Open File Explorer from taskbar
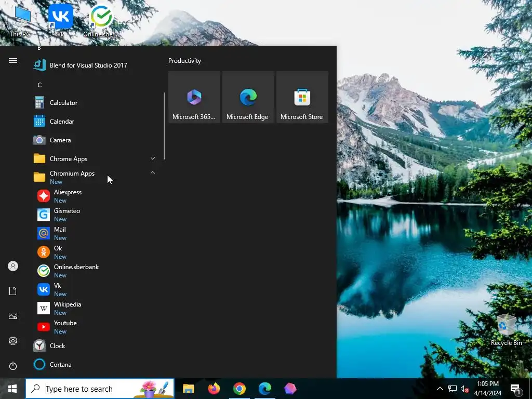 [x=188, y=389]
